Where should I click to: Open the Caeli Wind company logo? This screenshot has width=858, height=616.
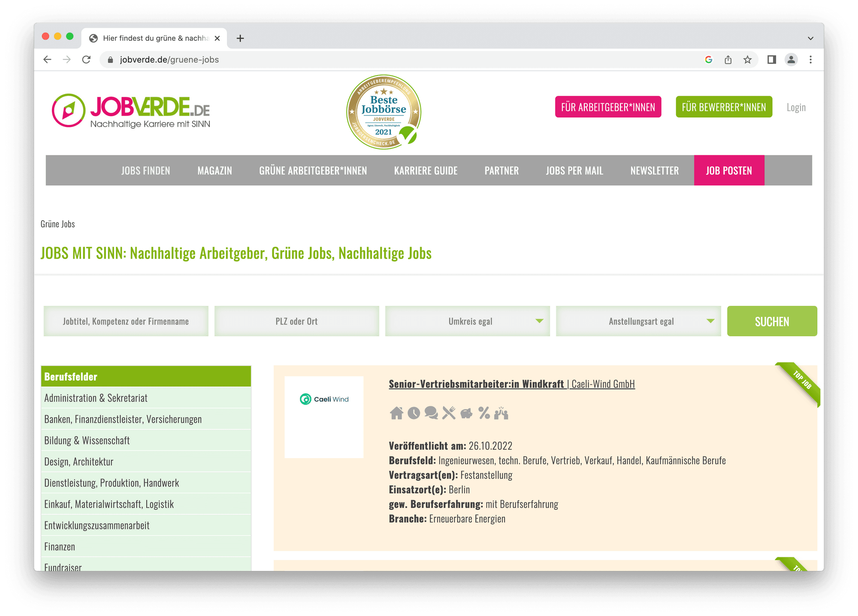324,417
